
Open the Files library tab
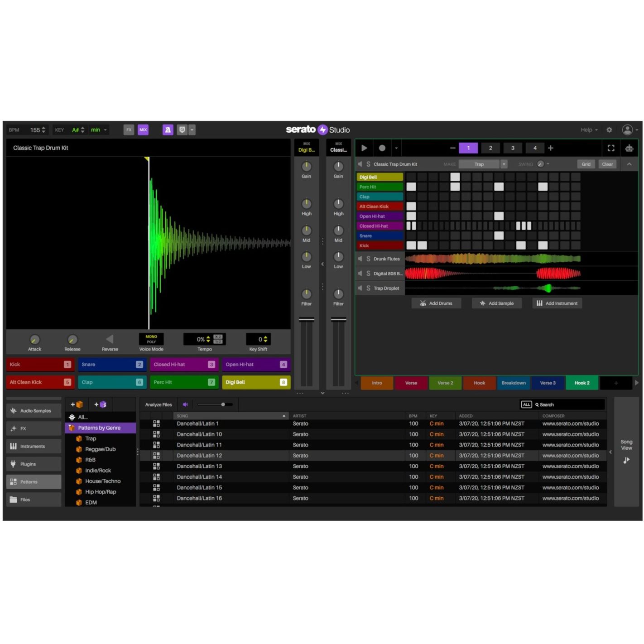pos(34,500)
